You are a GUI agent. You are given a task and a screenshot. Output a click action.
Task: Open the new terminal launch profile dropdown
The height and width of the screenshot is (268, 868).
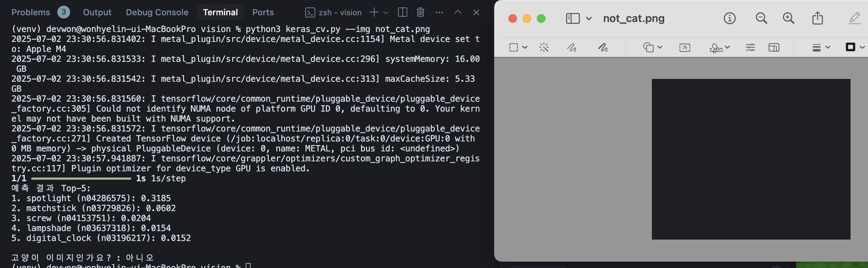386,12
